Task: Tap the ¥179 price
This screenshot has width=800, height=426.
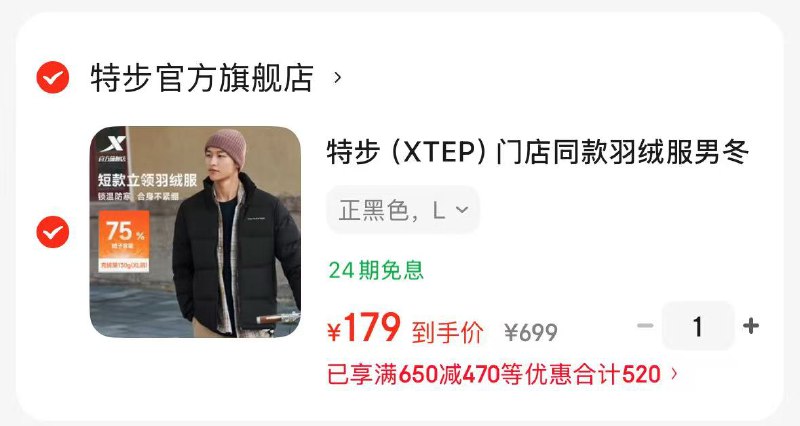Action: pos(364,328)
